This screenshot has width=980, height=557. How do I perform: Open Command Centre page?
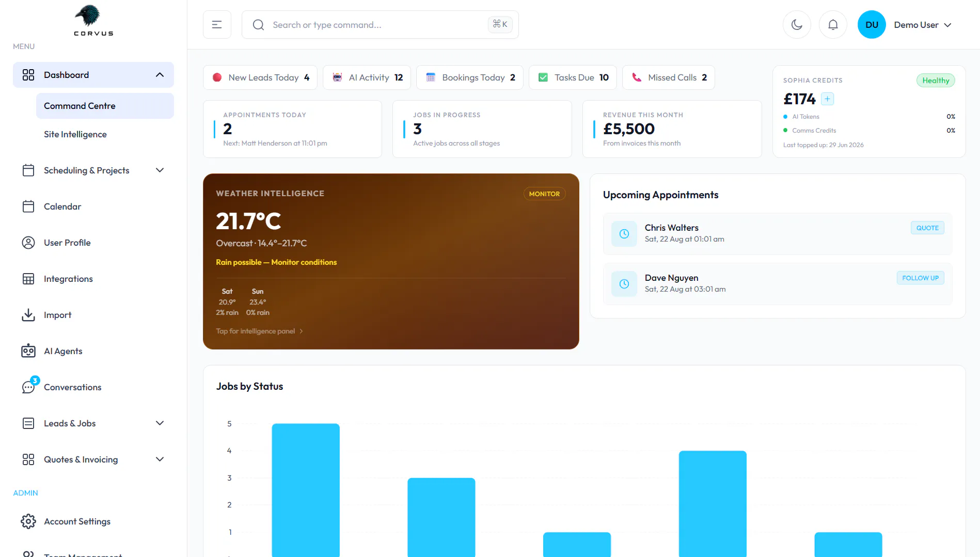tap(105, 106)
